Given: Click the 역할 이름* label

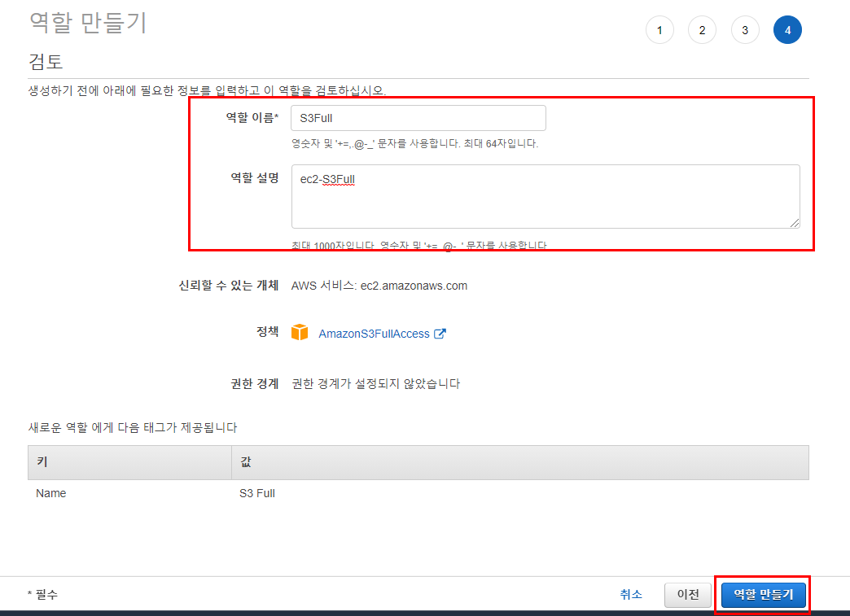Looking at the screenshot, I should click(x=252, y=117).
